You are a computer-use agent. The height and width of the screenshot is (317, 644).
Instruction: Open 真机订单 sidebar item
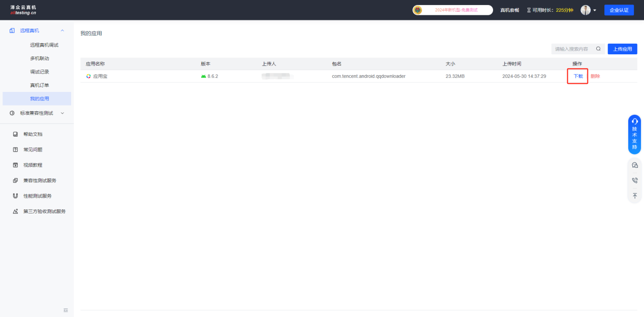click(x=40, y=85)
